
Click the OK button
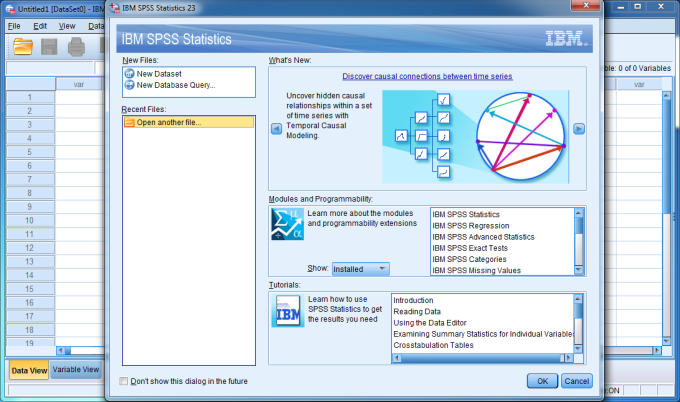click(x=542, y=381)
